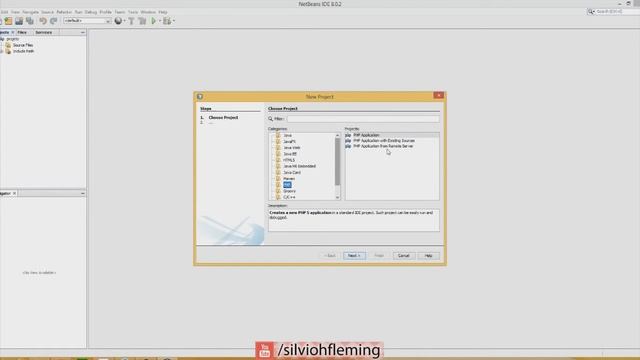Click the Clean and Build icon
640x360 pixels.
(142, 21)
